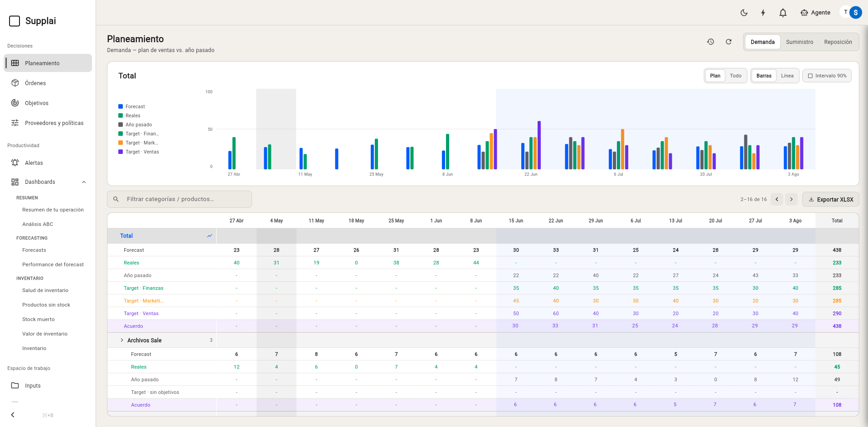This screenshot has height=427, width=868.
Task: Click the history clock icon
Action: 711,42
